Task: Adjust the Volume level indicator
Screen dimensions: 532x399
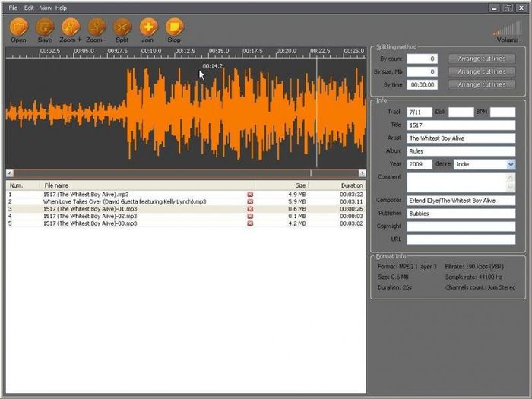Action: click(x=508, y=28)
